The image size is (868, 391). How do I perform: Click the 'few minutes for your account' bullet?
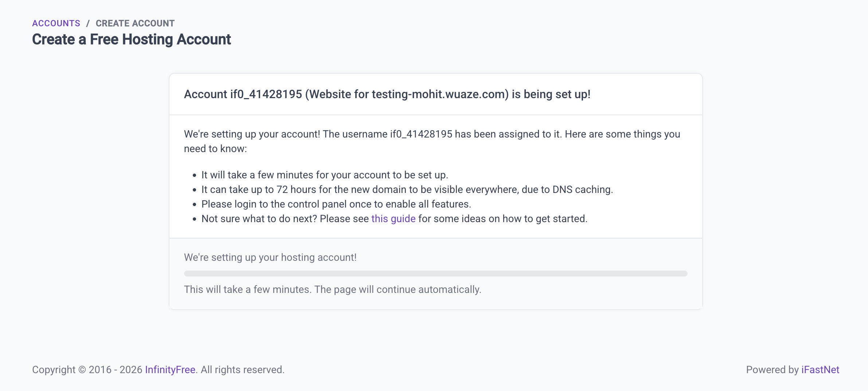point(324,175)
